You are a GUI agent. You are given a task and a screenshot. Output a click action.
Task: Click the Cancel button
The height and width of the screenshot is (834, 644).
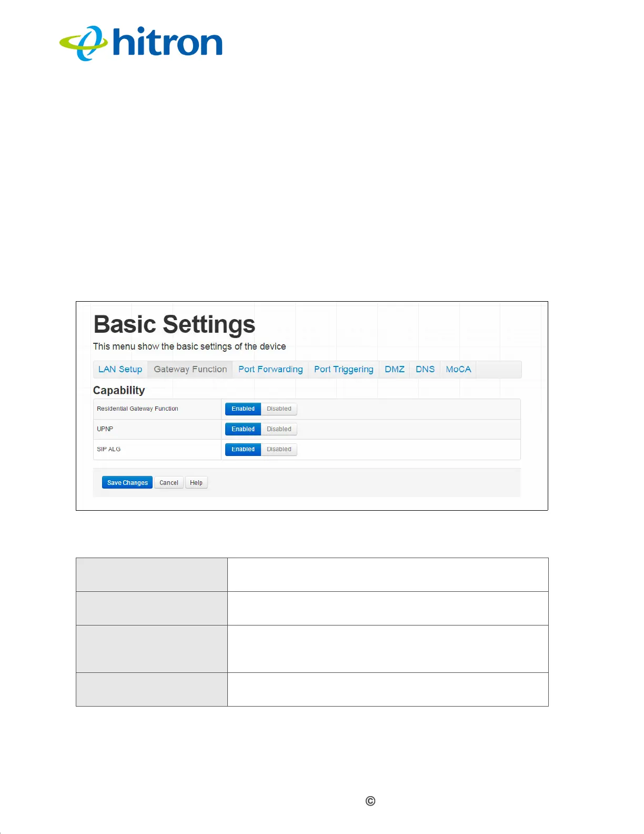(169, 483)
